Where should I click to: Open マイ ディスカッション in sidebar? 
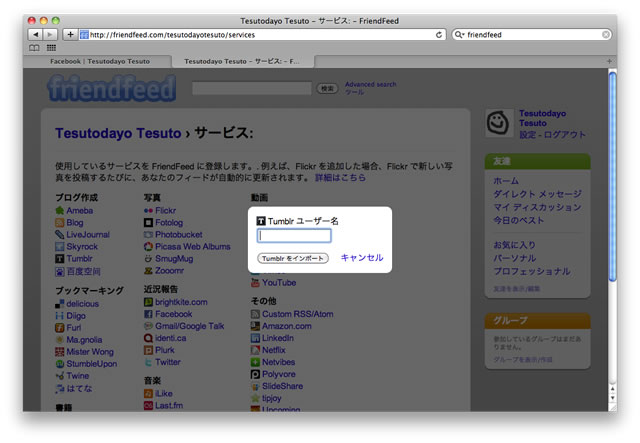click(537, 207)
